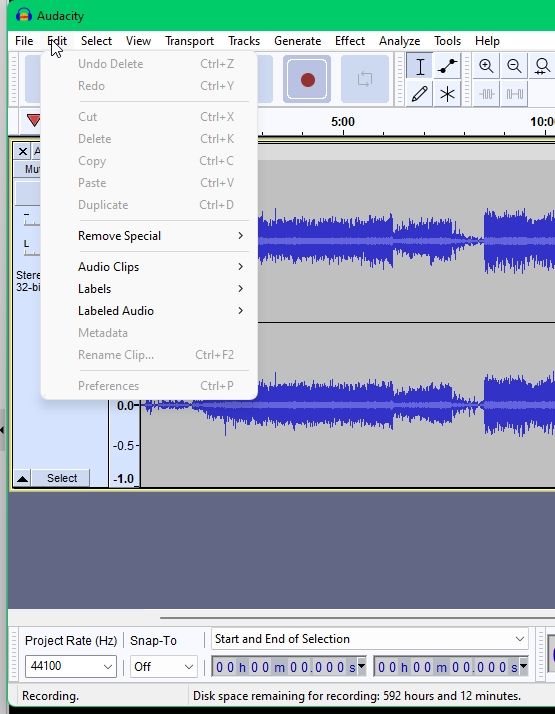Viewport: 555px width, 714px height.
Task: Expand the Audio Clips submenu
Action: [x=149, y=267]
